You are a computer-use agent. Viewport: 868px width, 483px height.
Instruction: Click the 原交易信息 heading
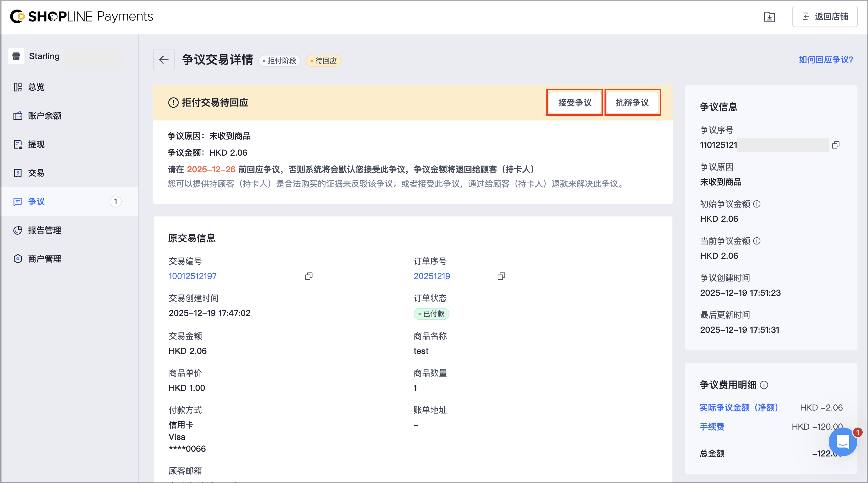192,238
